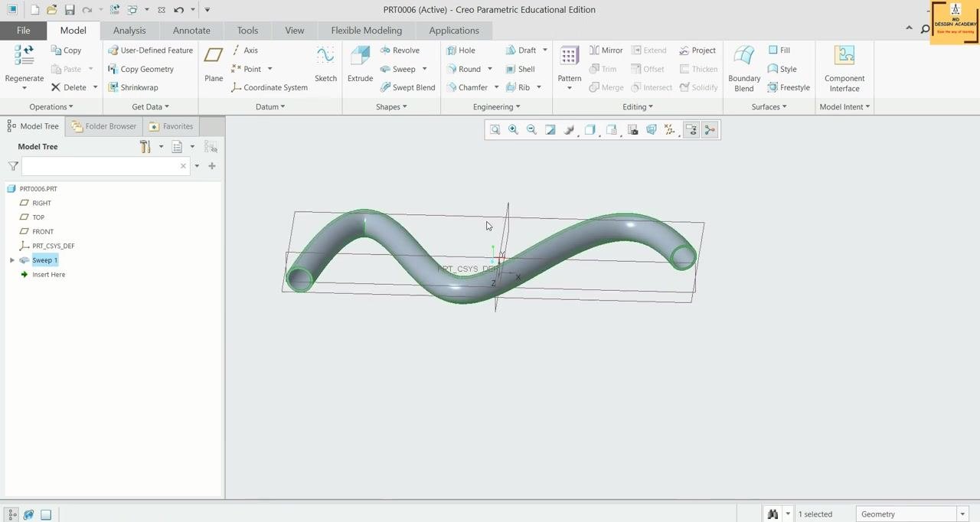Create a Coordinate System

click(x=269, y=87)
